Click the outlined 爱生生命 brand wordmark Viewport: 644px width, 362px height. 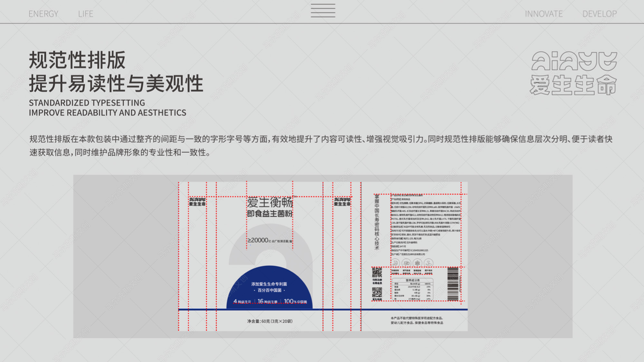point(573,85)
